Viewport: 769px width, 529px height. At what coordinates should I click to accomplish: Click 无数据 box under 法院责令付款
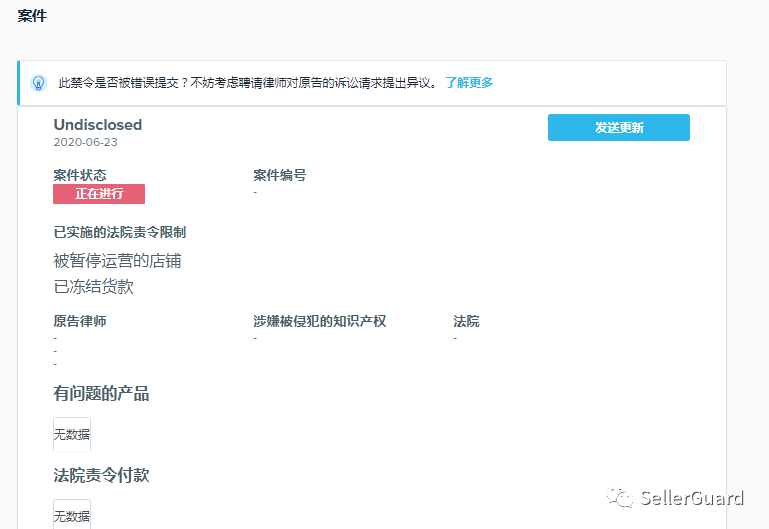click(x=72, y=514)
